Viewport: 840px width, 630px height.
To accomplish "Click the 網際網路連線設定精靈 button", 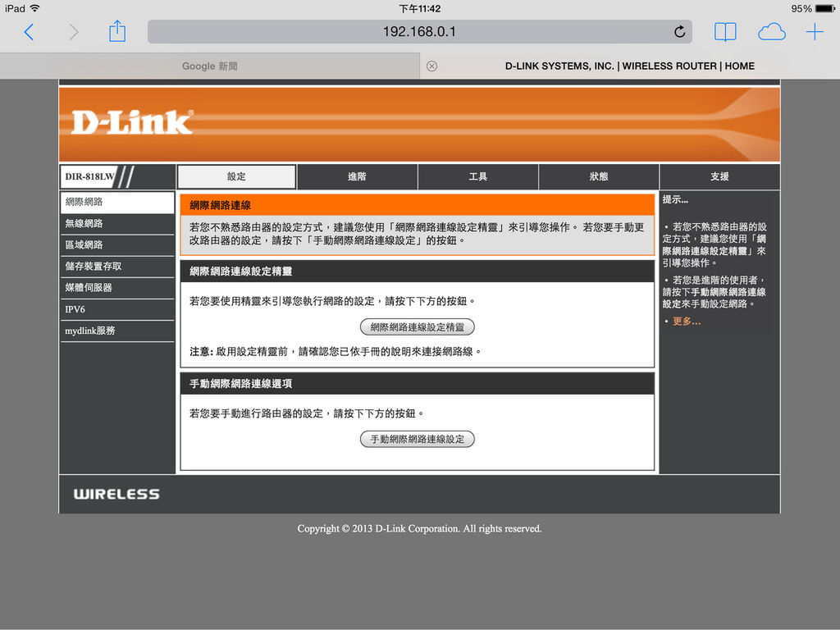I will click(418, 326).
